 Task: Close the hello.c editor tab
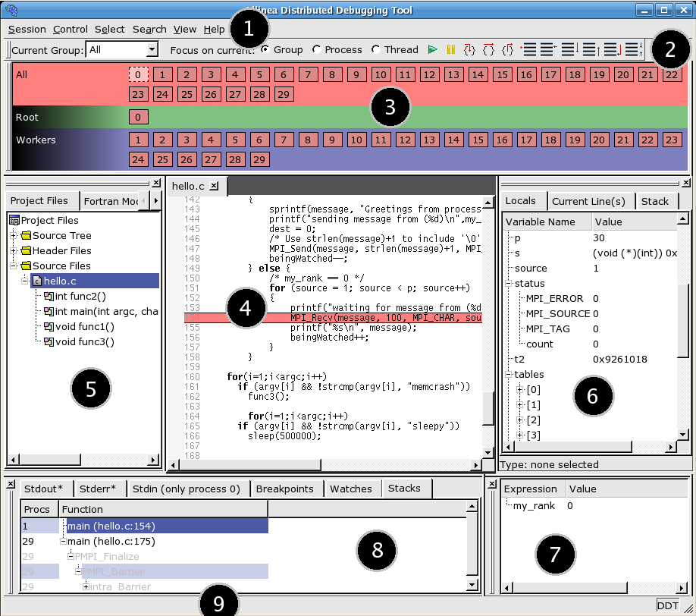coord(214,186)
